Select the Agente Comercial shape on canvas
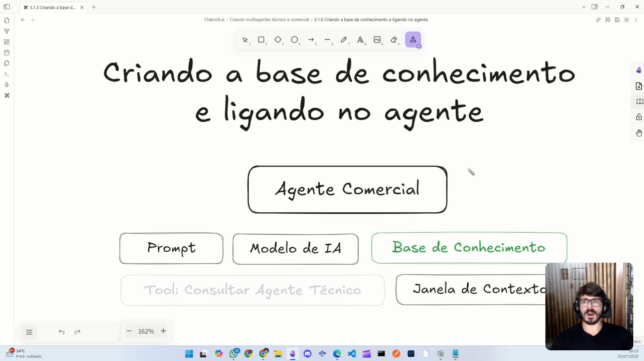This screenshot has height=361, width=644. pyautogui.click(x=347, y=189)
